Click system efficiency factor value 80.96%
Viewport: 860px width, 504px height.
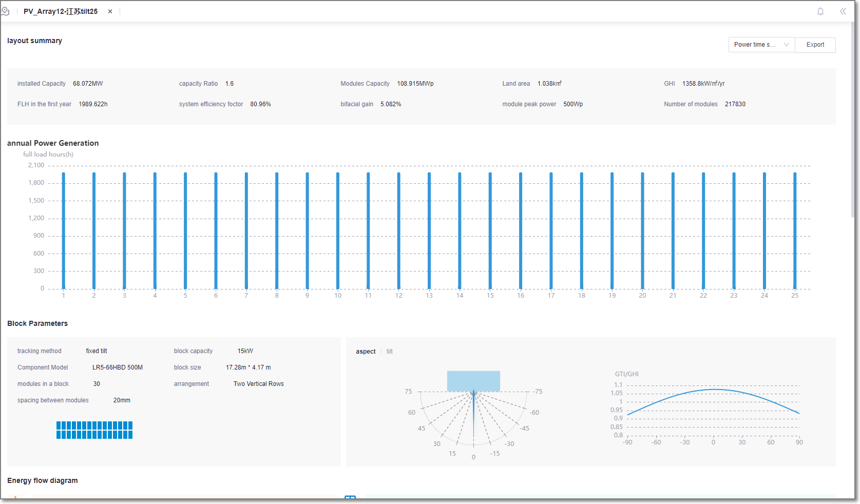click(x=260, y=104)
